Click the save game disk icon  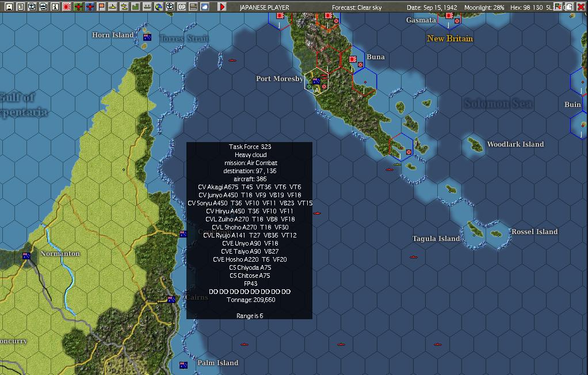9,6
